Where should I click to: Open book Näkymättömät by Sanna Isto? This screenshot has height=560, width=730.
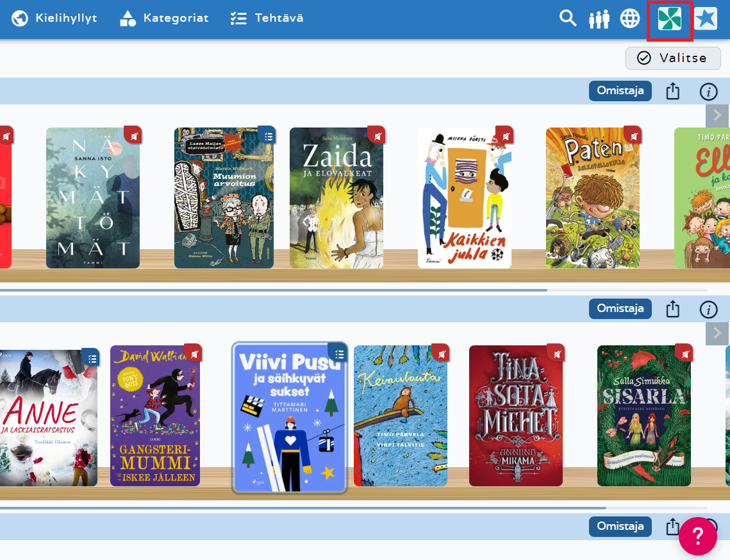coord(93,198)
